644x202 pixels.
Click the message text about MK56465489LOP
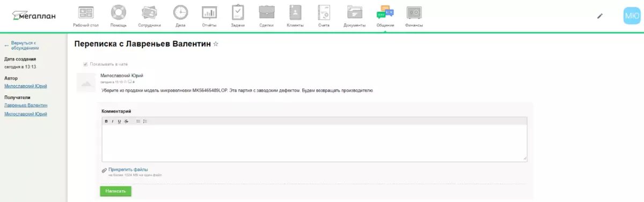tap(237, 91)
